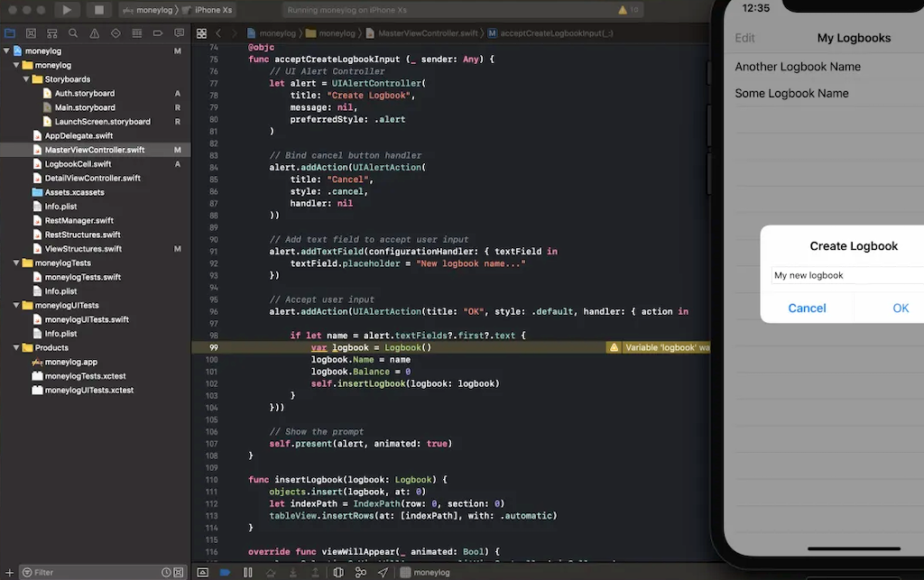The height and width of the screenshot is (580, 924).
Task: Pause program execution in debug bar
Action: (247, 572)
